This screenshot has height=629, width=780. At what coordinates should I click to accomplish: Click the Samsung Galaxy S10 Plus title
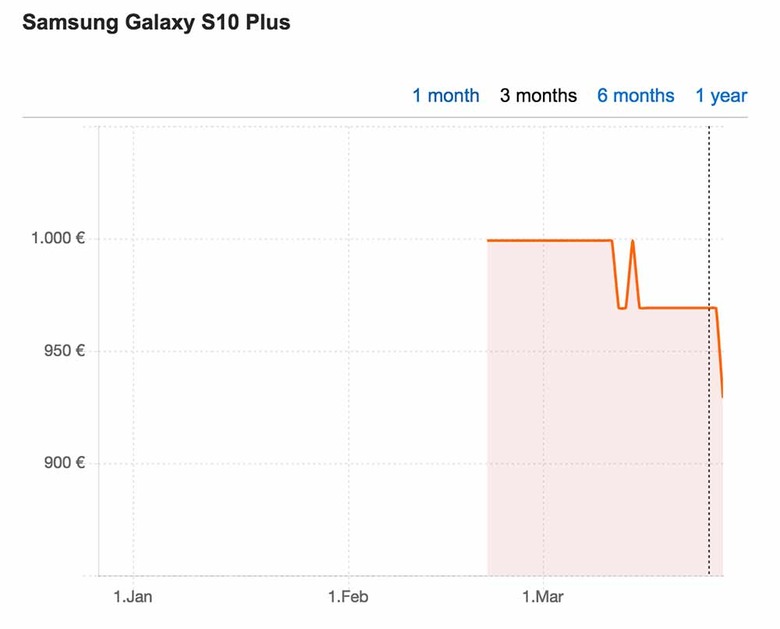coord(156,22)
